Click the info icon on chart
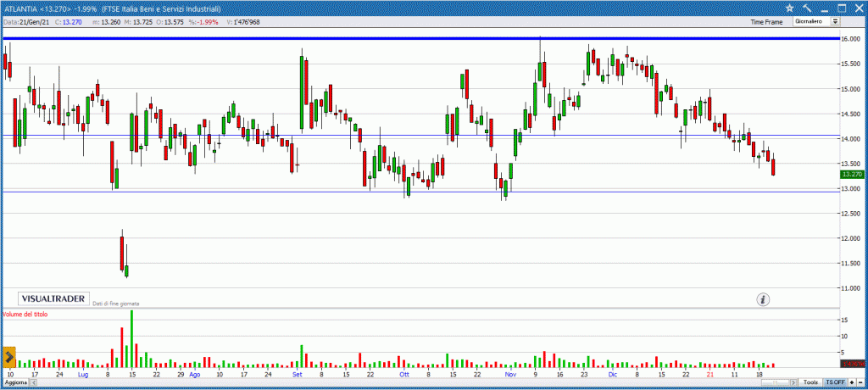Viewport: 868px width, 390px height. point(764,299)
